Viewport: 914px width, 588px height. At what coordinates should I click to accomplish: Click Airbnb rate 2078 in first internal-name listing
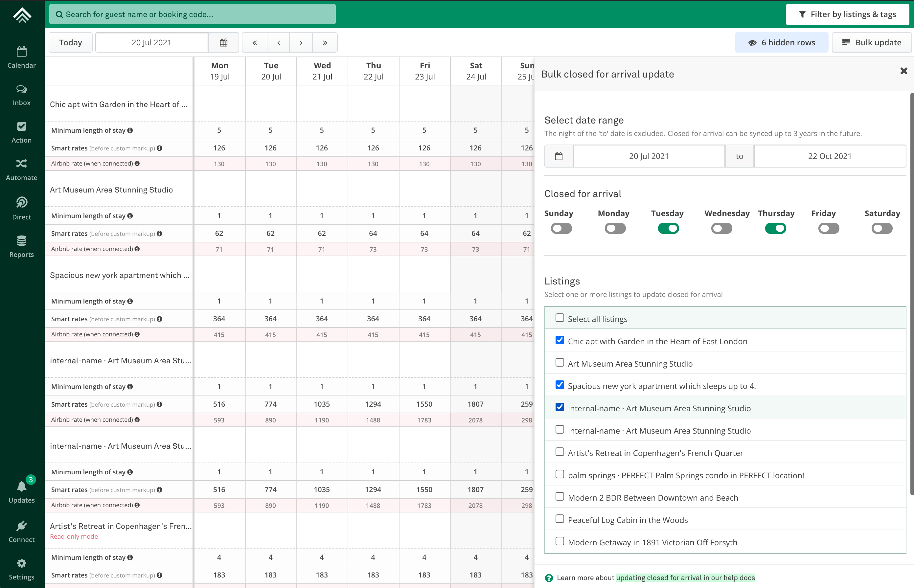pyautogui.click(x=475, y=420)
